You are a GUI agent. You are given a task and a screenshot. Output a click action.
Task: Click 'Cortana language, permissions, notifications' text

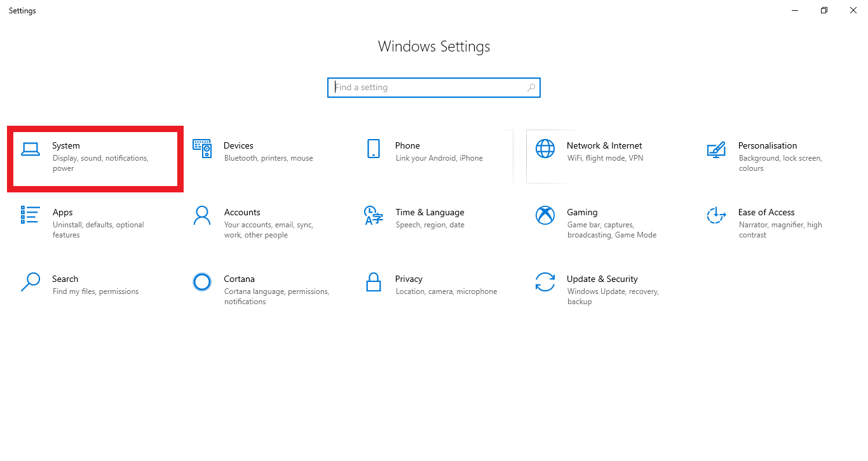coord(276,297)
